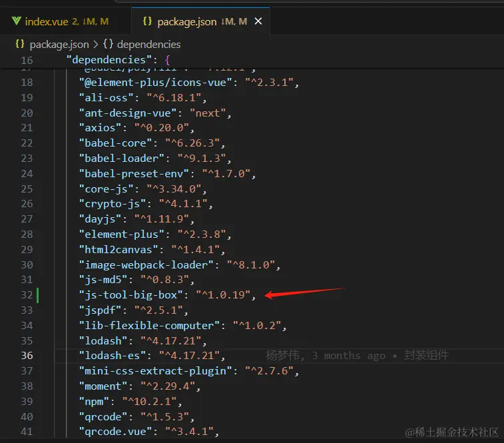
Task: Click the "js-tool-big-box" key
Action: [130, 294]
